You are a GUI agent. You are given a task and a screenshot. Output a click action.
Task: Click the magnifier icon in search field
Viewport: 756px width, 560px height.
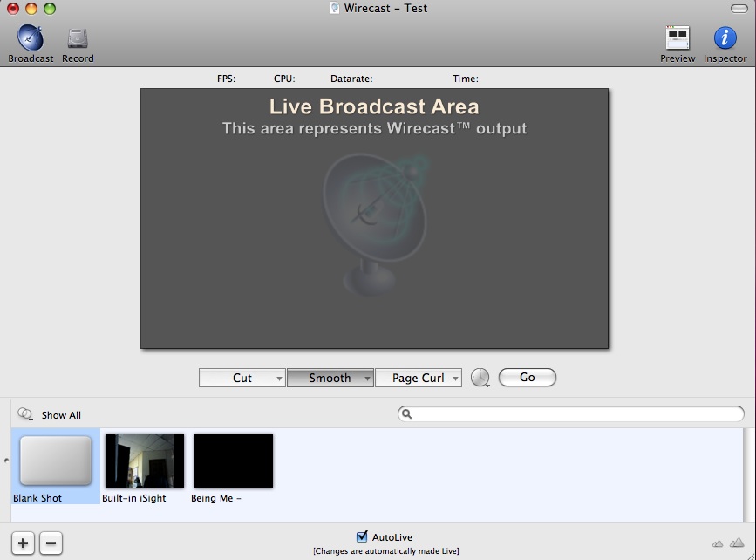[x=407, y=413]
